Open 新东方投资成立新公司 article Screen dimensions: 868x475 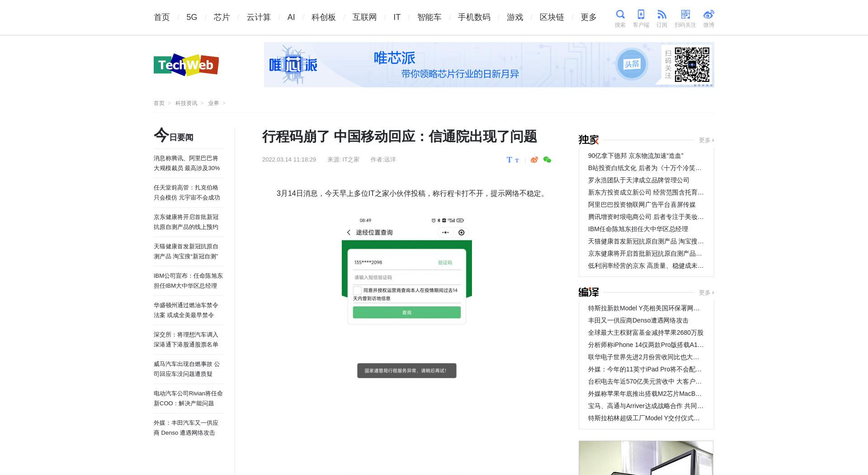pos(646,192)
